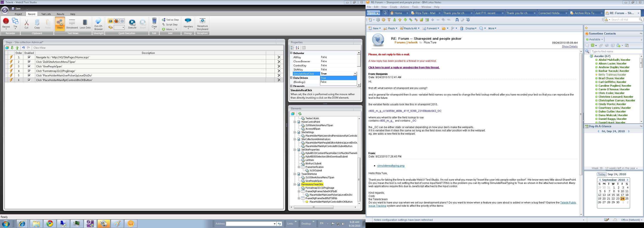Collapse the Data Driven property category
The height and width of the screenshot is (228, 644).
[x=291, y=78]
